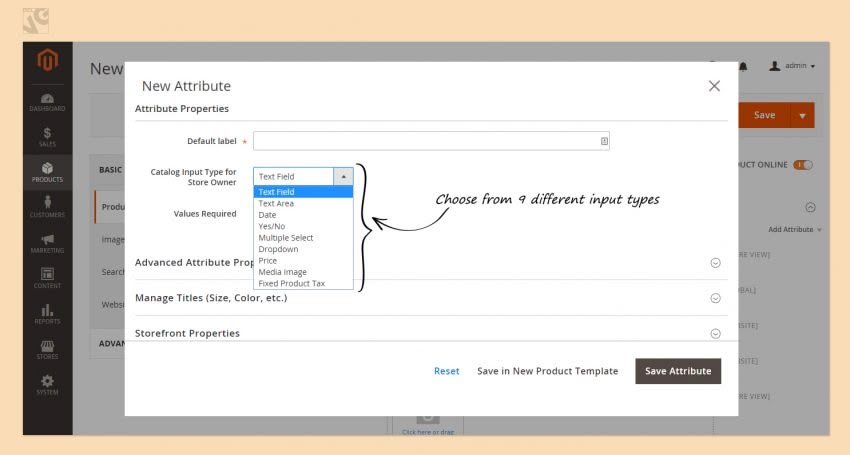Open the admin account dropdown
Viewport: 850px width, 455px height.
(792, 66)
